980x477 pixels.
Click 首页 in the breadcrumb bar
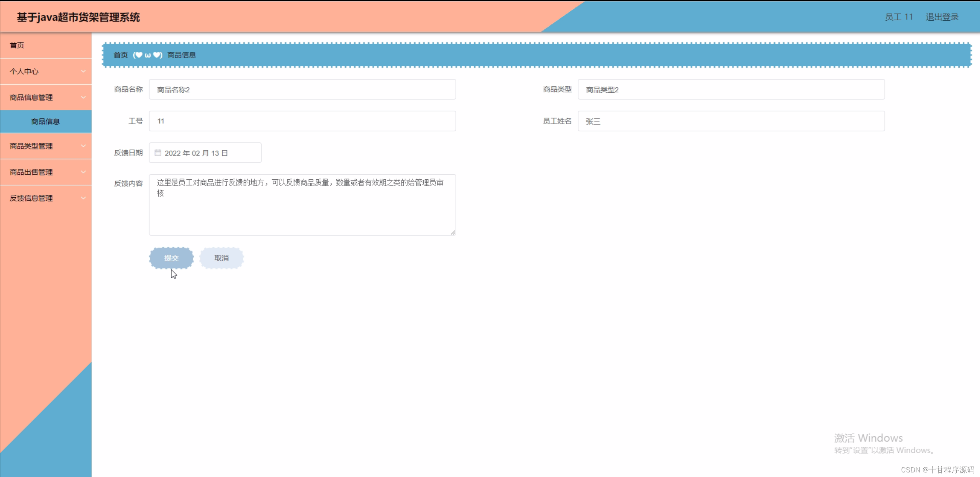(120, 55)
